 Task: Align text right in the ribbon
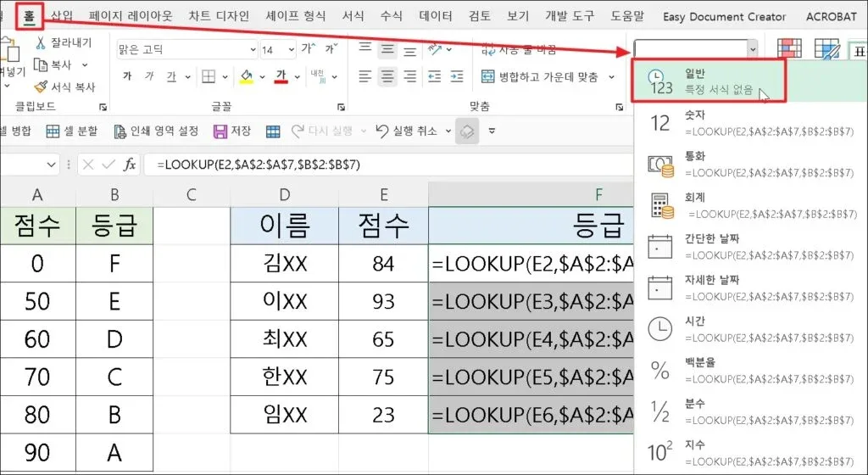pos(409,76)
